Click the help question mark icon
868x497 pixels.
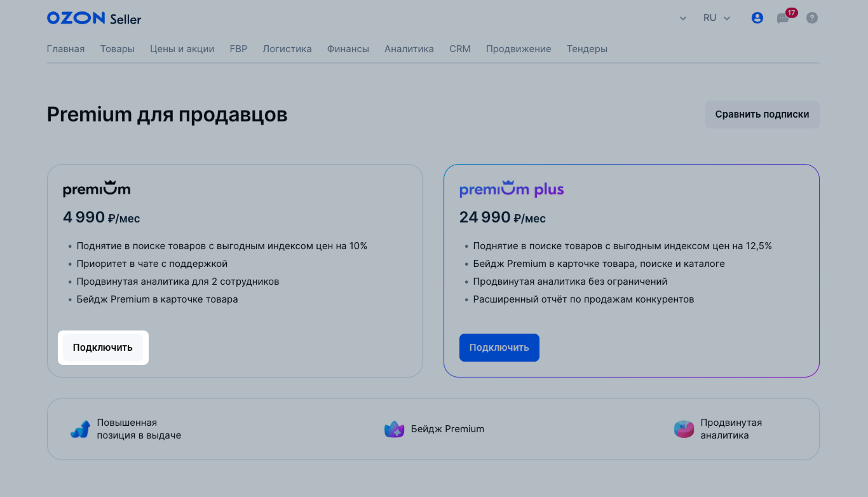(811, 18)
